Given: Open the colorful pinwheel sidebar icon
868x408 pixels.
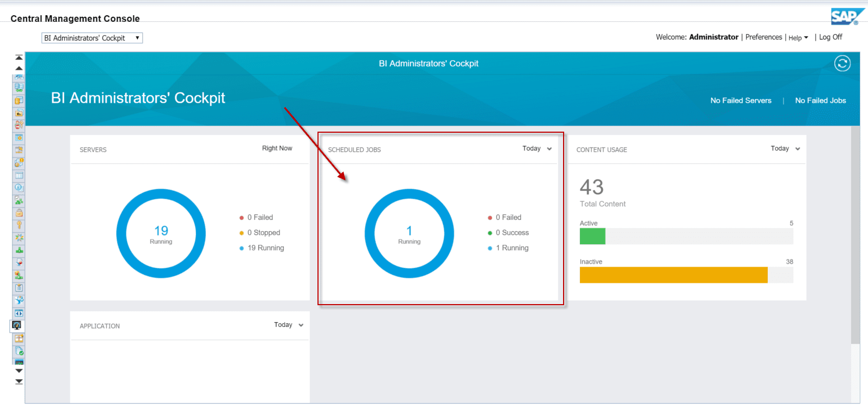Looking at the screenshot, I should pos(19,238).
